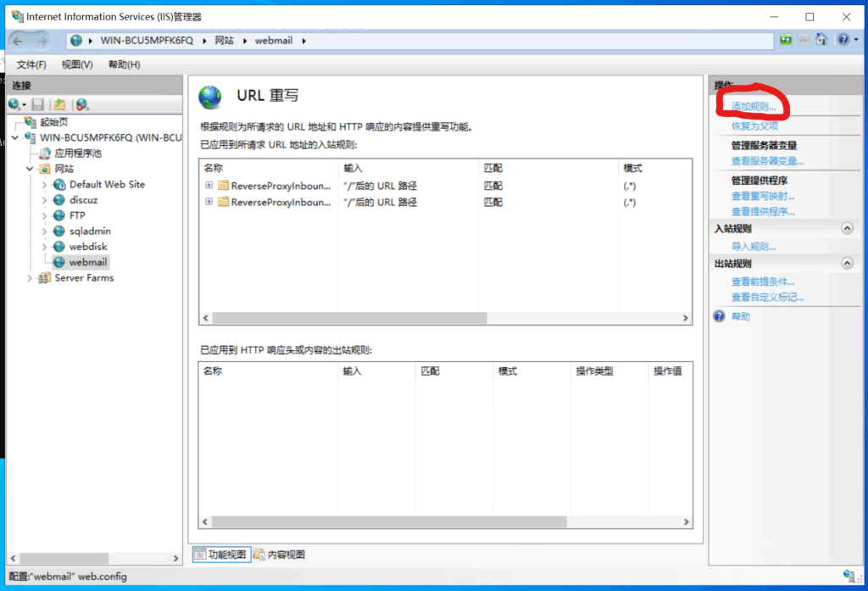Click webmail in the address breadcrumb
The image size is (868, 591).
(x=274, y=41)
